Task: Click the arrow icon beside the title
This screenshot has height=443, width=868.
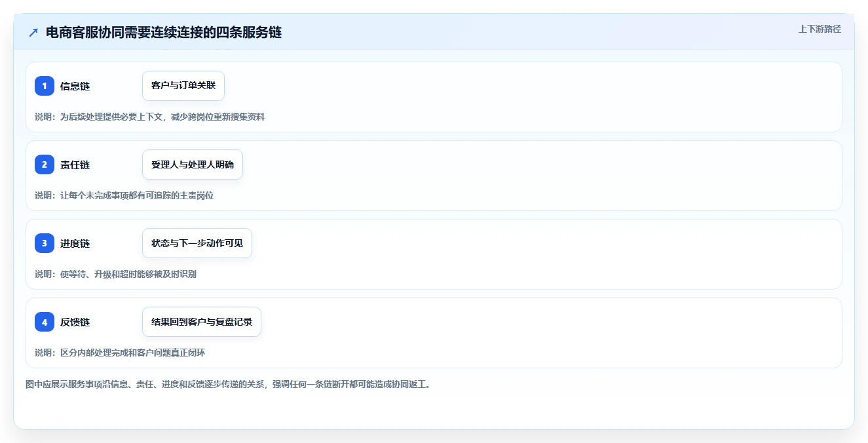Action: (33, 32)
